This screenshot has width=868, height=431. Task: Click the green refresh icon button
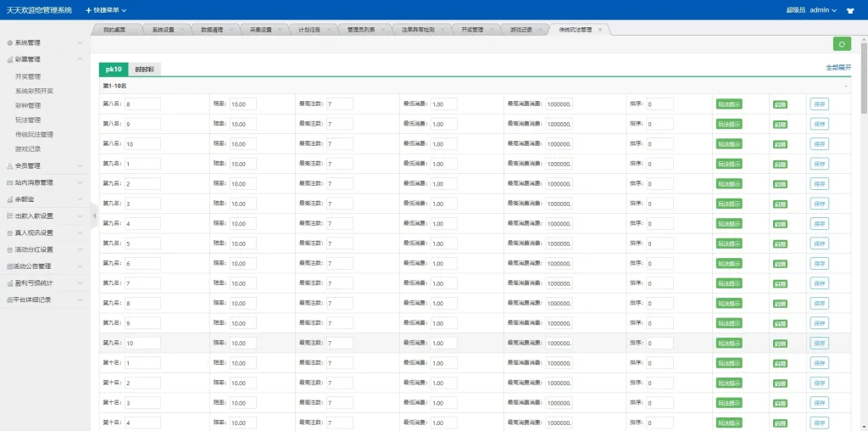[842, 44]
